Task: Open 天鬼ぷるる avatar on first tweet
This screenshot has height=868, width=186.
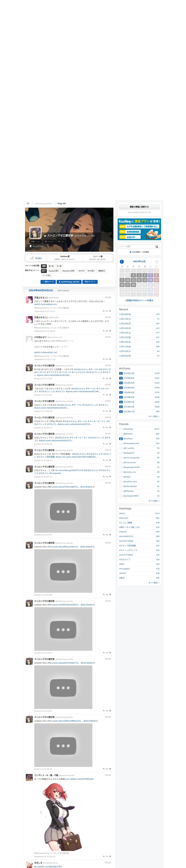Action: pos(29,300)
